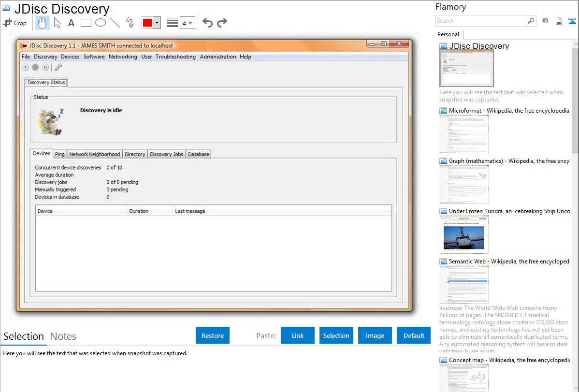Click the sleeping alarm clock idle icon
This screenshot has height=392, width=579.
pyautogui.click(x=51, y=121)
